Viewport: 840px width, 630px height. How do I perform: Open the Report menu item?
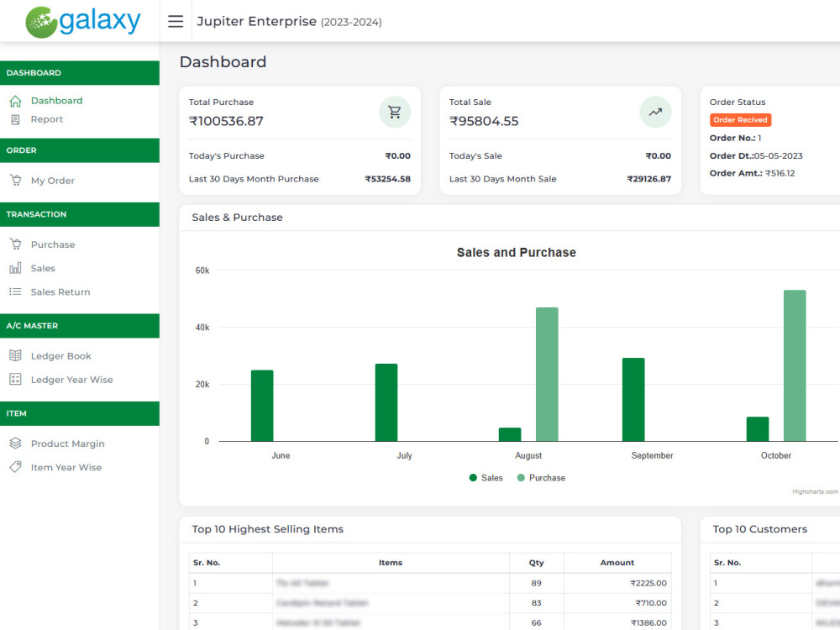(46, 119)
